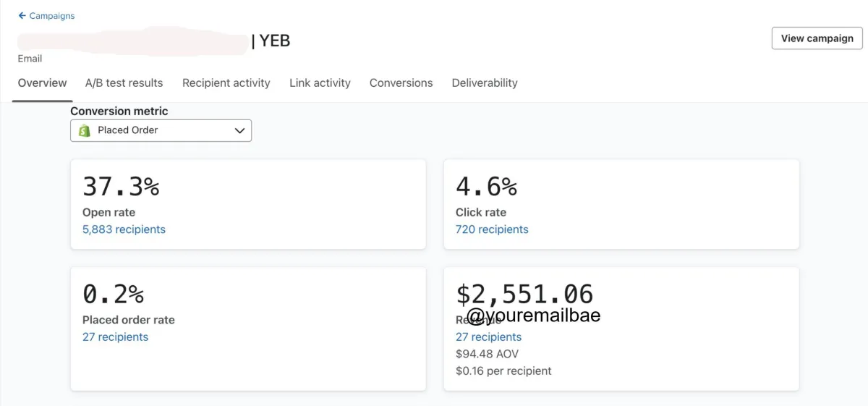Expand the Conversion metric dropdown chevron
This screenshot has height=406, width=868.
pos(240,130)
